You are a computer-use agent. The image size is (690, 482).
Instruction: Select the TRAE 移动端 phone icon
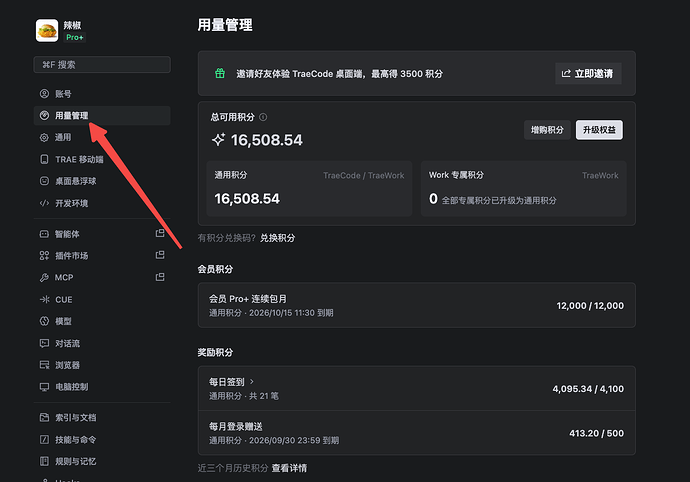[44, 159]
